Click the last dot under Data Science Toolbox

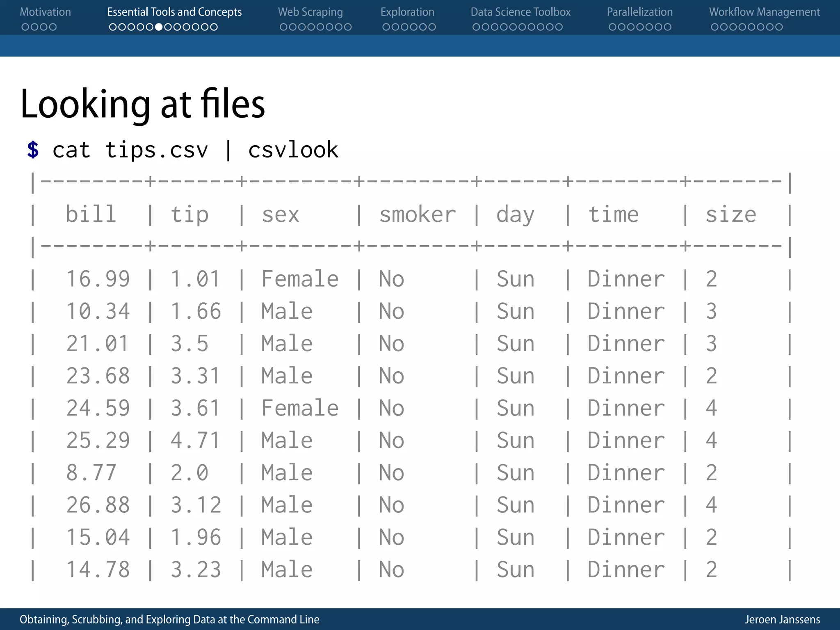point(558,27)
